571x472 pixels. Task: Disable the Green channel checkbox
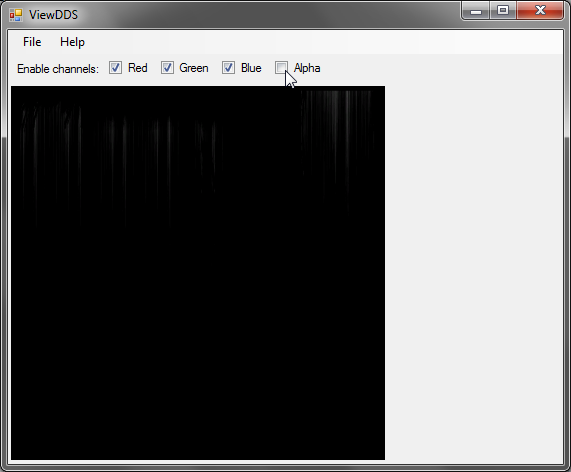click(x=167, y=68)
